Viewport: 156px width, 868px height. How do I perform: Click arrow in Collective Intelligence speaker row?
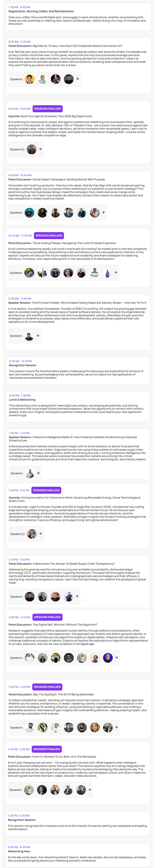click(38, 473)
